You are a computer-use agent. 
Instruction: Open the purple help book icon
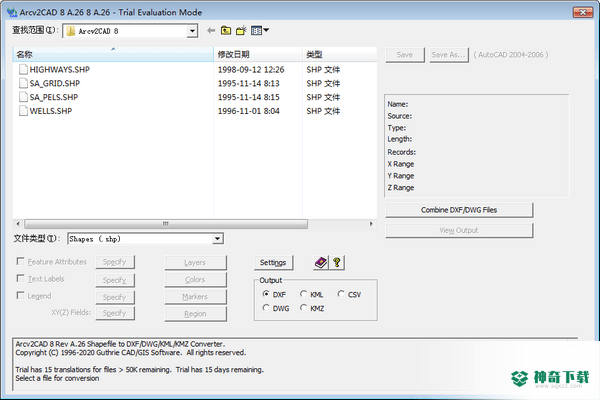[321, 263]
